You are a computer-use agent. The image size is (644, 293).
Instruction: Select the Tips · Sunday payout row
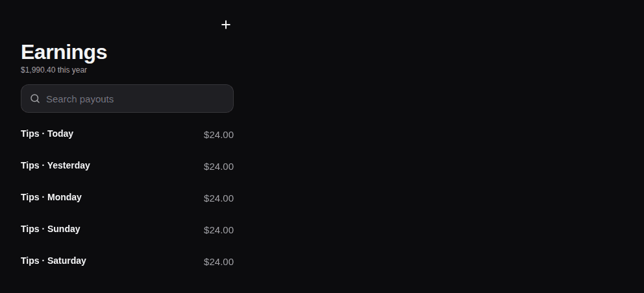127,229
